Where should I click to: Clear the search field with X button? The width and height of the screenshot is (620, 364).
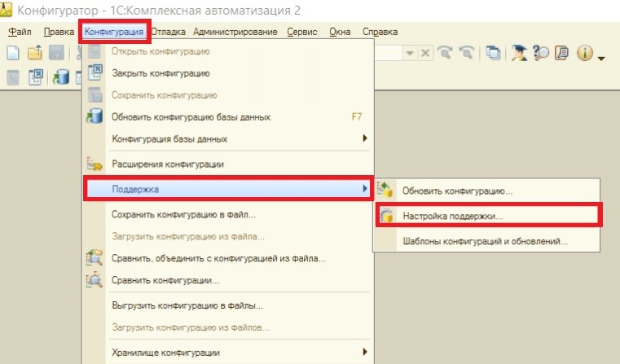pyautogui.click(x=425, y=53)
